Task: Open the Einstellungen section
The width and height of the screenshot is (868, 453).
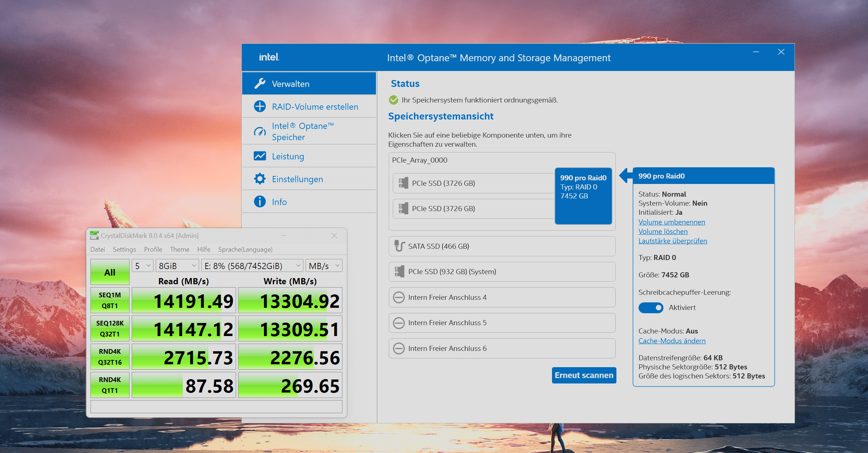Action: point(309,179)
